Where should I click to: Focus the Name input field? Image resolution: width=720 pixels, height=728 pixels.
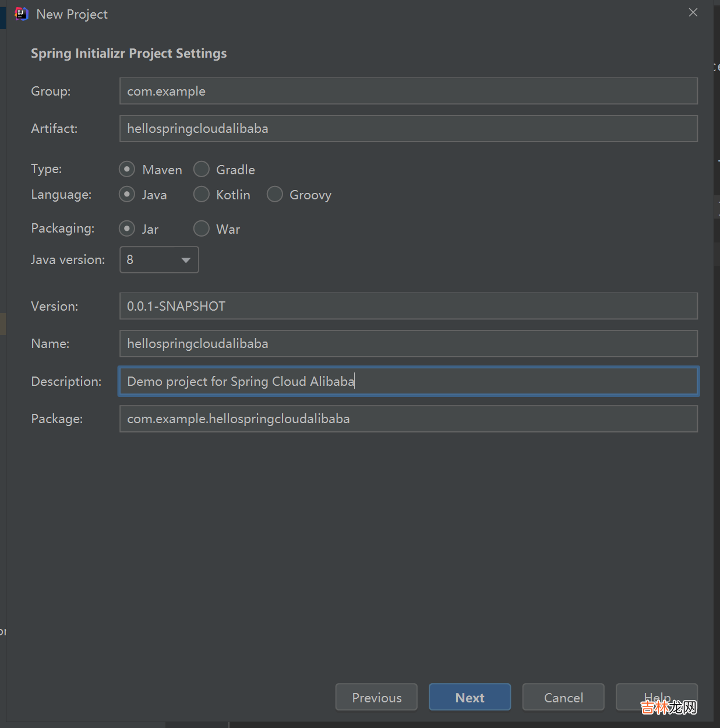408,344
